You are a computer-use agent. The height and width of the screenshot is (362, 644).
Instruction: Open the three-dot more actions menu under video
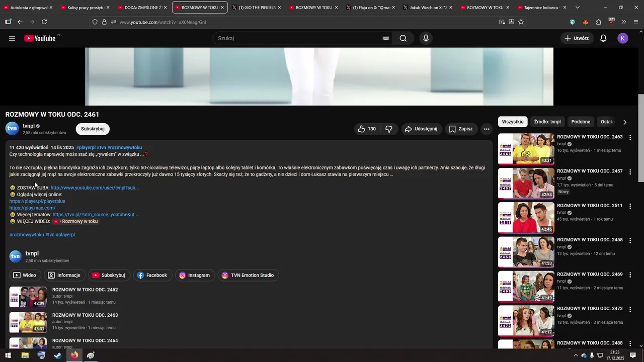(x=487, y=129)
